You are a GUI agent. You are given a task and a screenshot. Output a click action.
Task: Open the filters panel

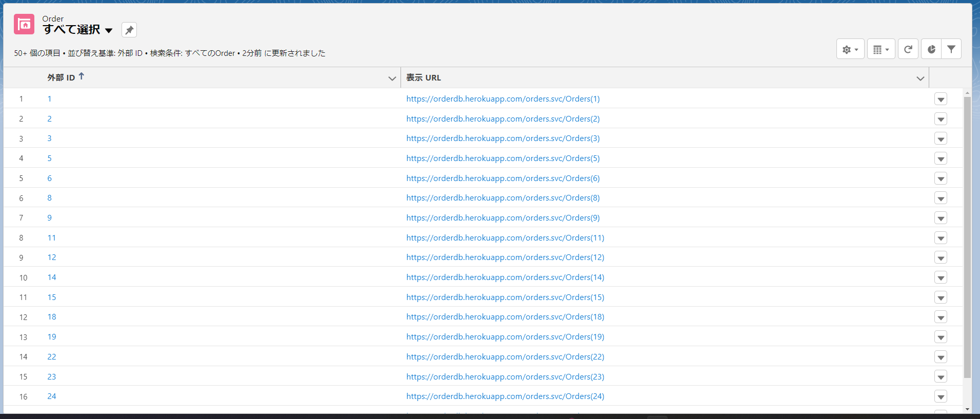point(951,49)
